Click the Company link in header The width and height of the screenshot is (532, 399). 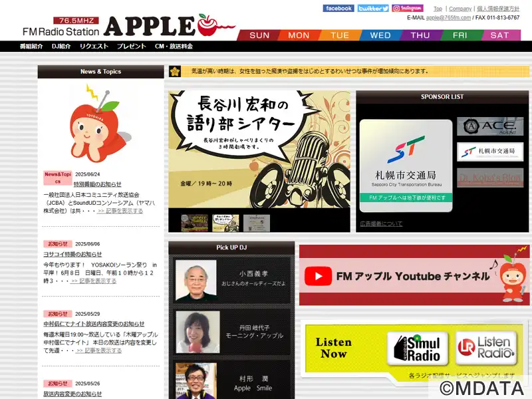pyautogui.click(x=460, y=9)
